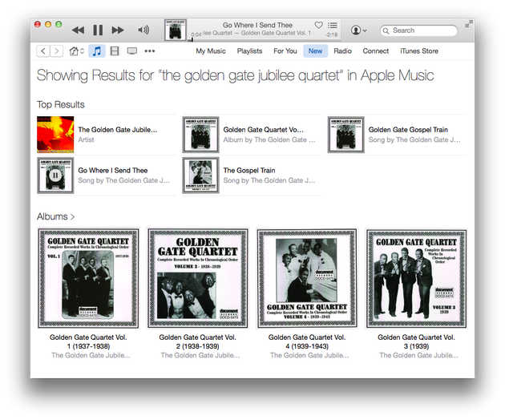Viewport: 505px width, 420px height.
Task: Switch to the Movies library icon
Action: 115,50
